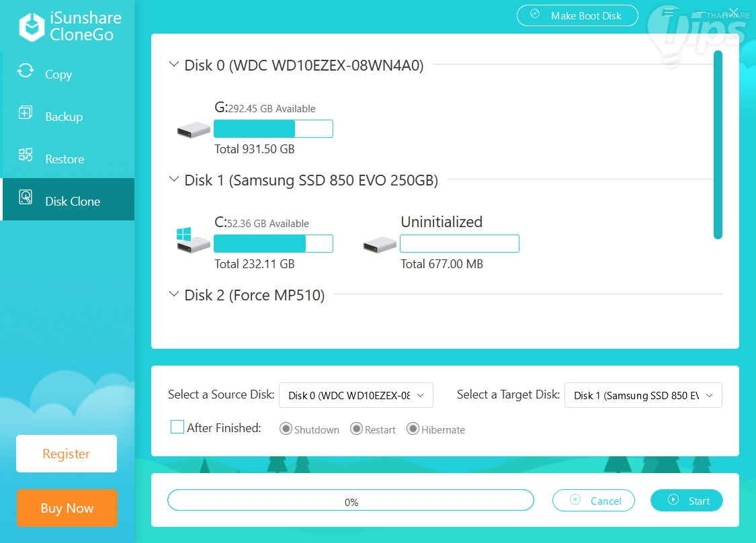Open the Restore section
This screenshot has height=543, width=756.
coord(69,159)
